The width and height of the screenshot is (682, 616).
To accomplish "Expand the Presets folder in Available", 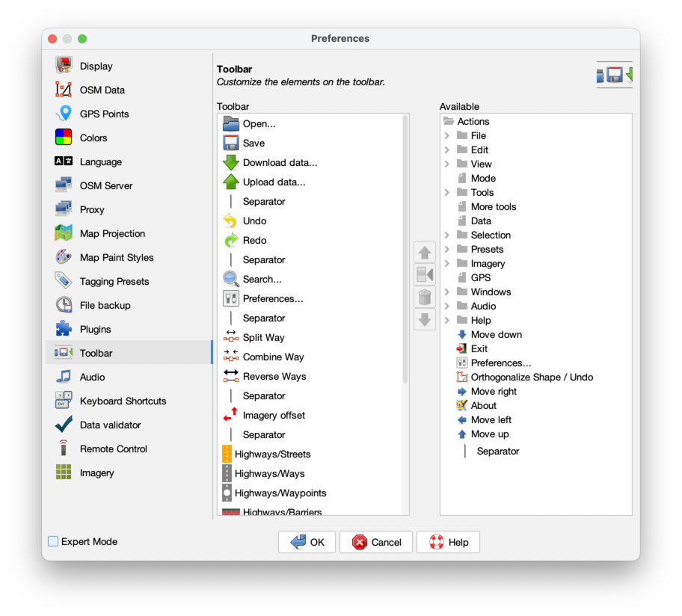I will 447,250.
